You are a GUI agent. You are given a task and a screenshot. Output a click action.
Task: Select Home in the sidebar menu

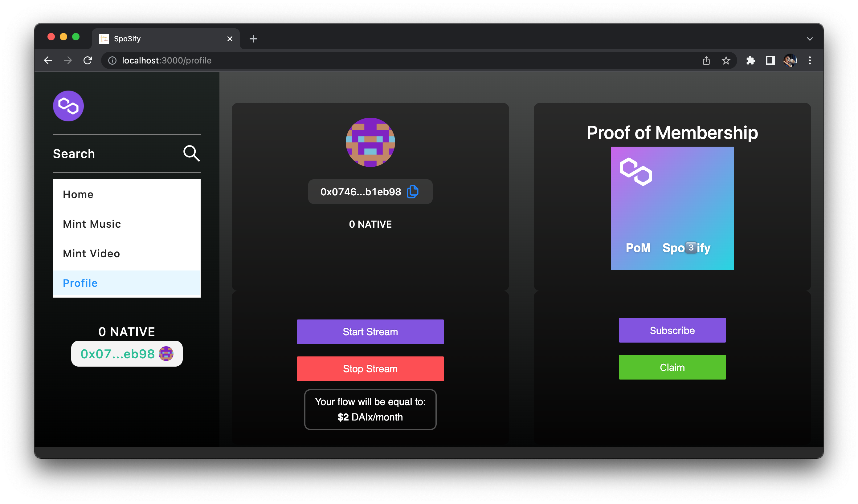click(x=78, y=194)
